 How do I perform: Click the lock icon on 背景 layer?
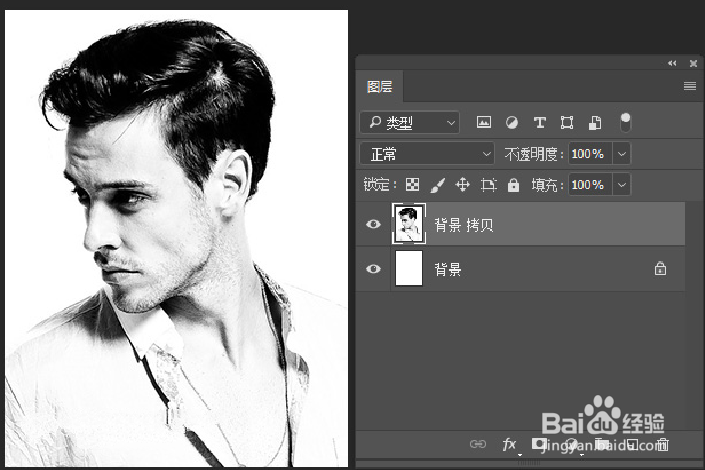click(x=660, y=269)
